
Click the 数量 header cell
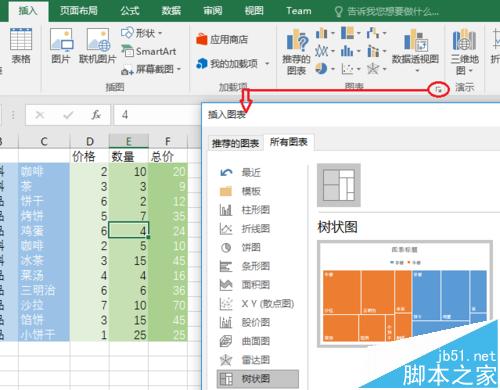click(x=129, y=156)
